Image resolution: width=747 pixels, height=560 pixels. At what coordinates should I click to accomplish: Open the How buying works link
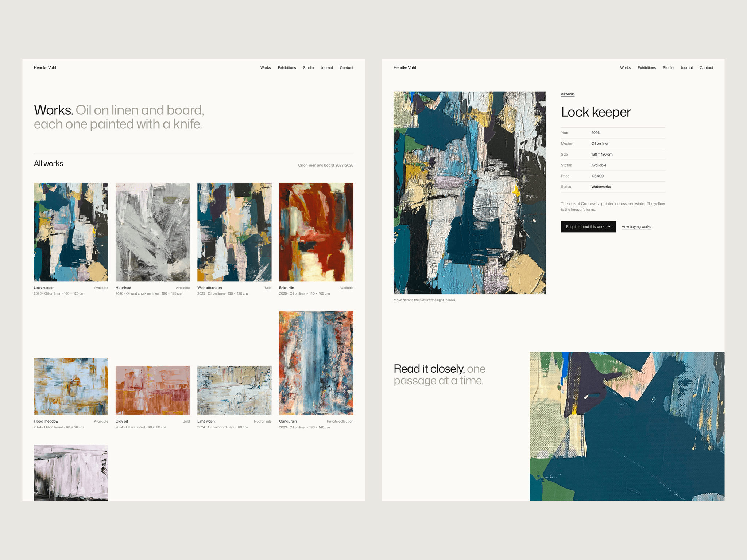tap(636, 227)
